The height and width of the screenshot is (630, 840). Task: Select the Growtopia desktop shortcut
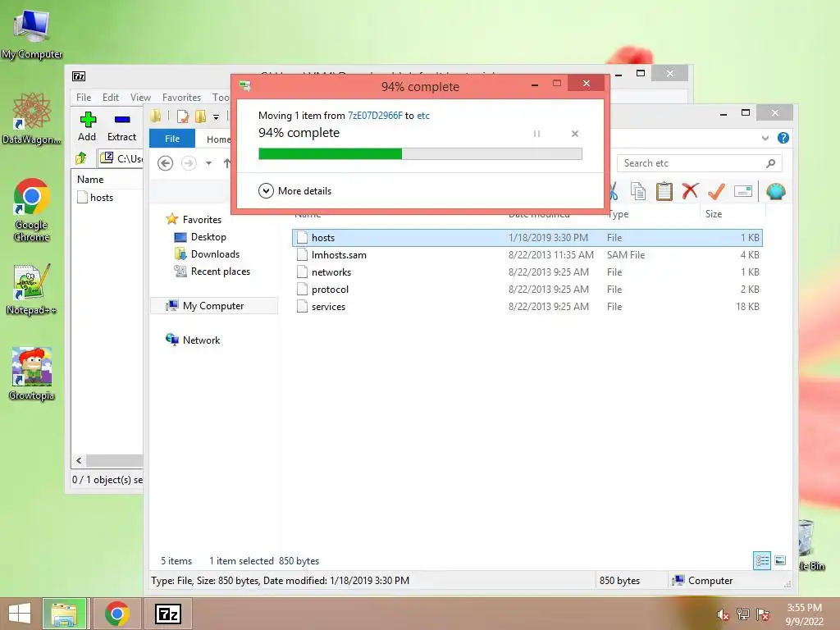coord(32,374)
